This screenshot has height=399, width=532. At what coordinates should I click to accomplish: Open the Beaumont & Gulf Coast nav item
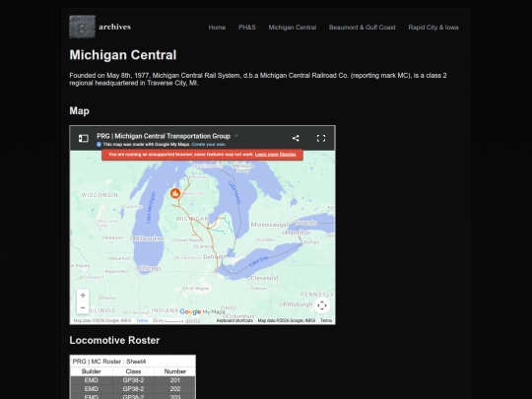[x=362, y=28]
